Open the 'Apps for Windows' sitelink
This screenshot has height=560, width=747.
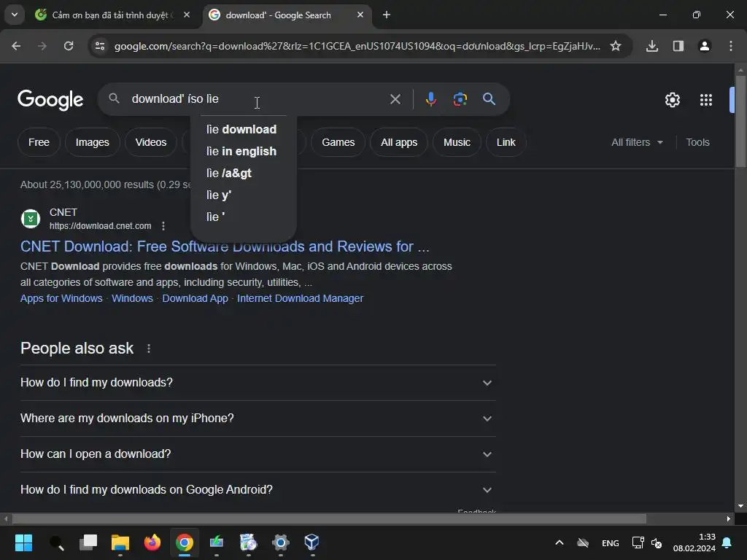61,298
